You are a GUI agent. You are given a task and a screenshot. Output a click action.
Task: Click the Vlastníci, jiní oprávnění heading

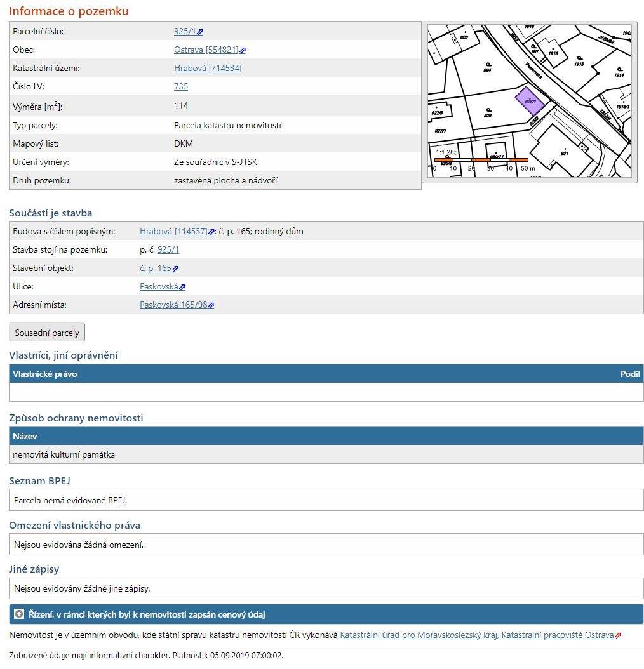[x=64, y=355]
